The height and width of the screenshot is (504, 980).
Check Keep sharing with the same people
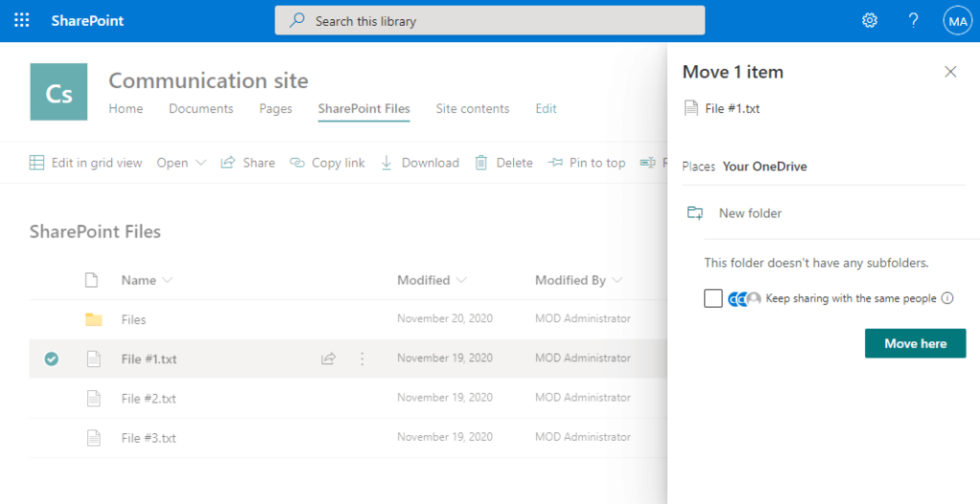point(713,298)
